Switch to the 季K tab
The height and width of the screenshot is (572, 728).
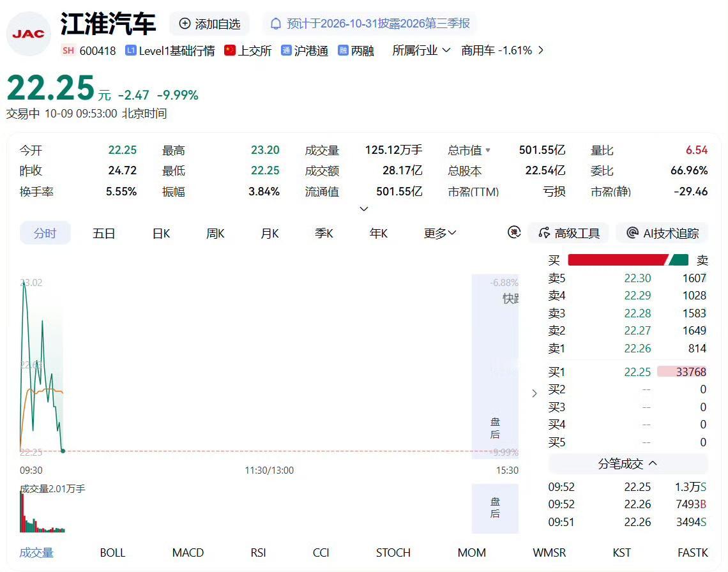(324, 233)
